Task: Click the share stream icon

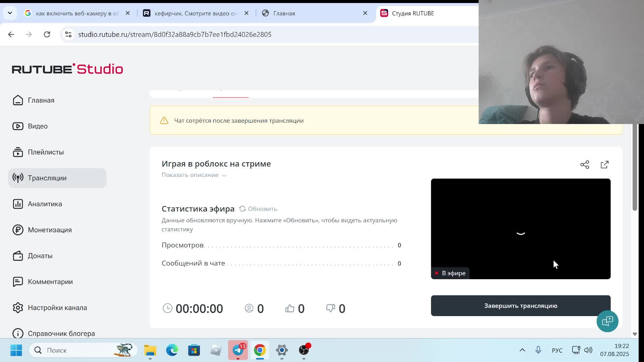Action: point(585,165)
